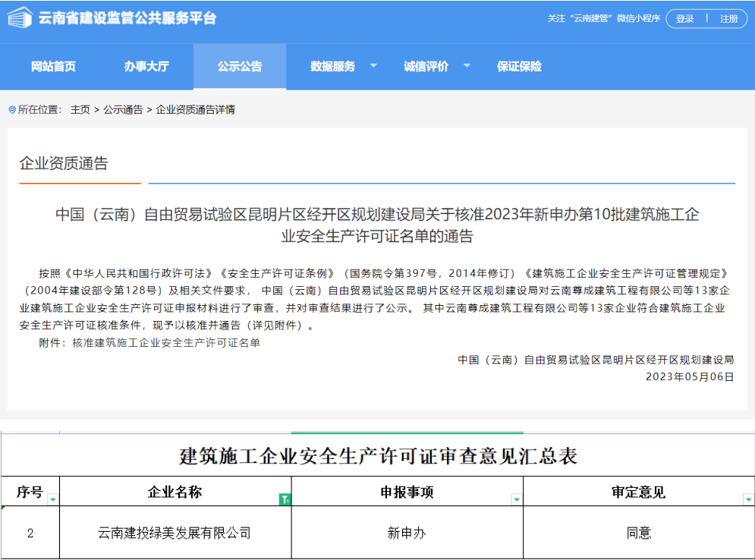The height and width of the screenshot is (560, 755).
Task: Open the 办事大厅 navigation item
Action: [x=146, y=67]
